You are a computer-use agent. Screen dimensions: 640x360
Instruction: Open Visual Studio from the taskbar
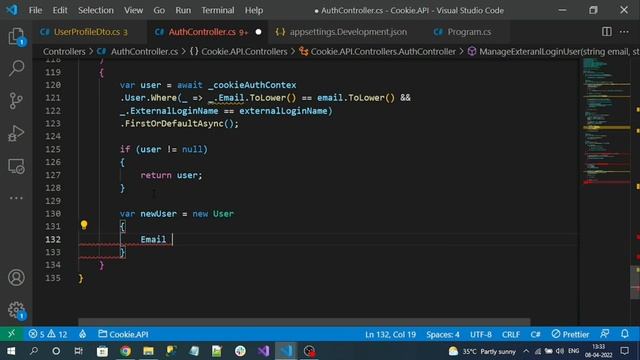tap(263, 351)
